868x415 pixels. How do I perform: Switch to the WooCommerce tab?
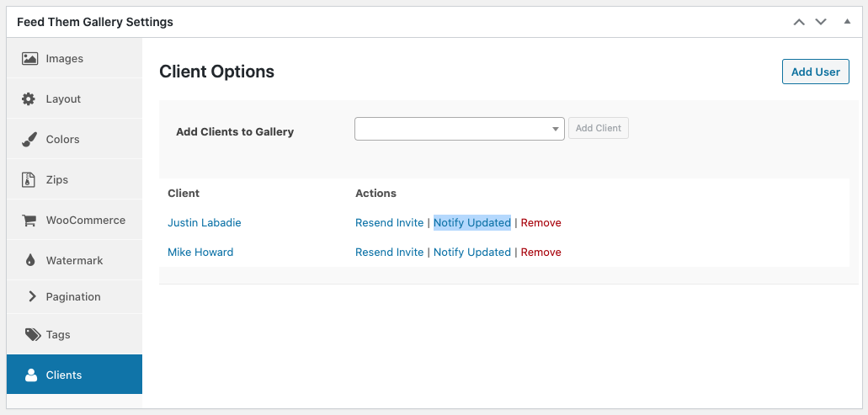[74, 220]
